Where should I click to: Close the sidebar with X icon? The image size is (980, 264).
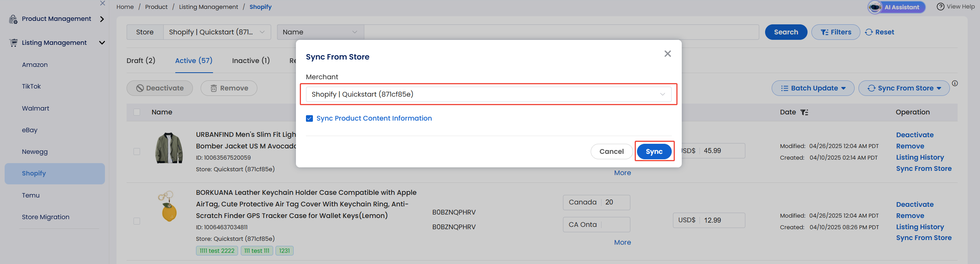[x=102, y=3]
